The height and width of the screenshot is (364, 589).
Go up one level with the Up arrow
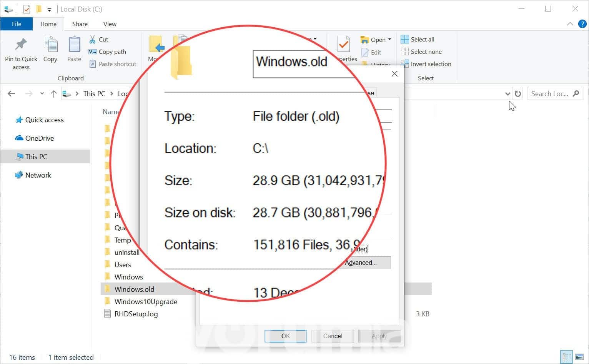53,93
